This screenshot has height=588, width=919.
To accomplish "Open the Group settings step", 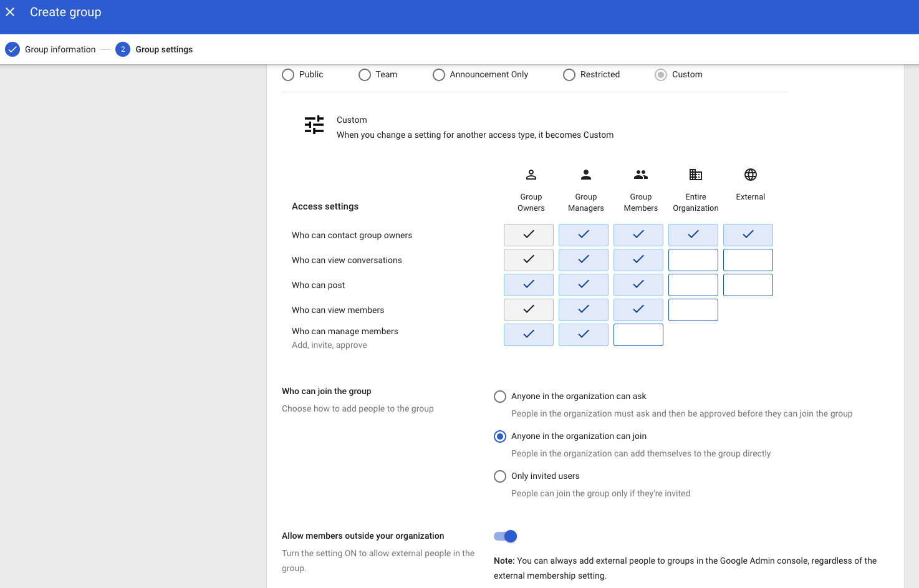I will 163,49.
